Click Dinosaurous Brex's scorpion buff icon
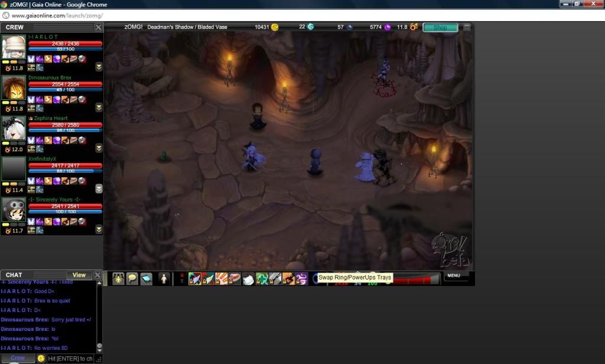The width and height of the screenshot is (605, 364). (x=65, y=100)
